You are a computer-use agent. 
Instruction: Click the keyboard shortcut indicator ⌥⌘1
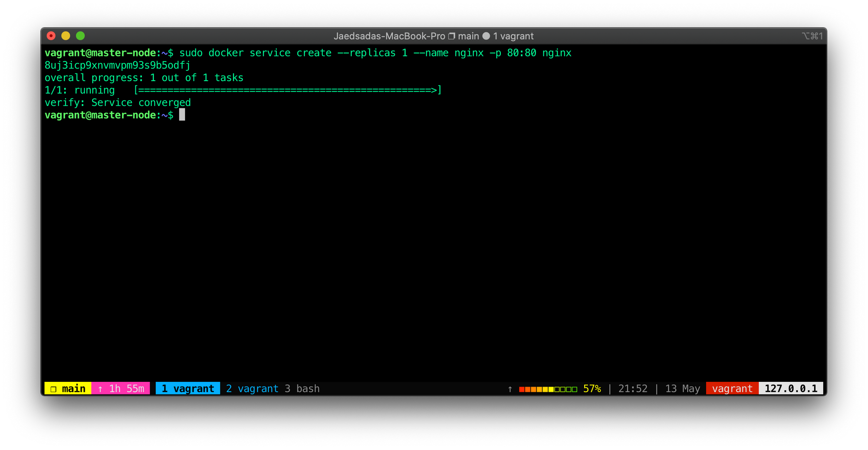click(x=812, y=36)
